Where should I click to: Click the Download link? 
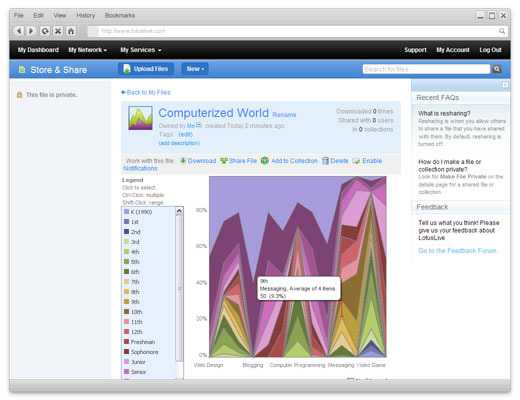point(202,161)
